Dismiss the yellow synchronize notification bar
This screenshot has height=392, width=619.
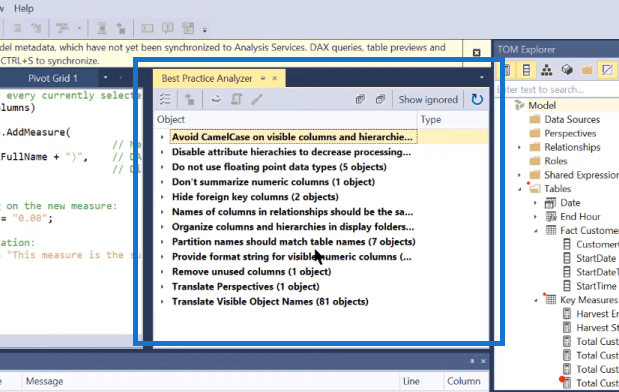pyautogui.click(x=476, y=53)
